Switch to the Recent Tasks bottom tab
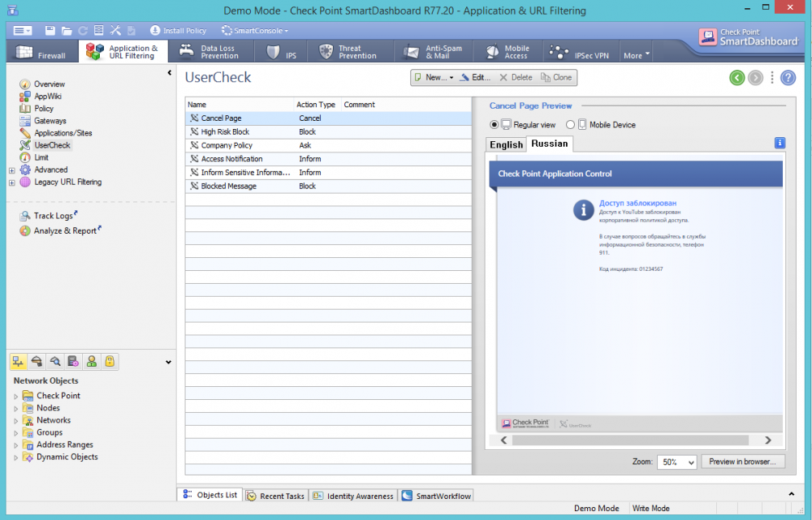This screenshot has width=812, height=520. pos(275,496)
